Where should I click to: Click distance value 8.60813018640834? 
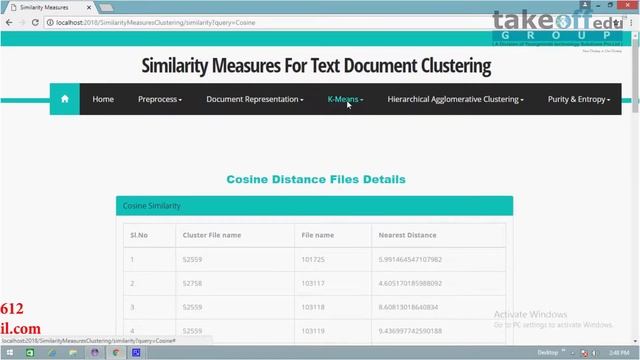408,307
